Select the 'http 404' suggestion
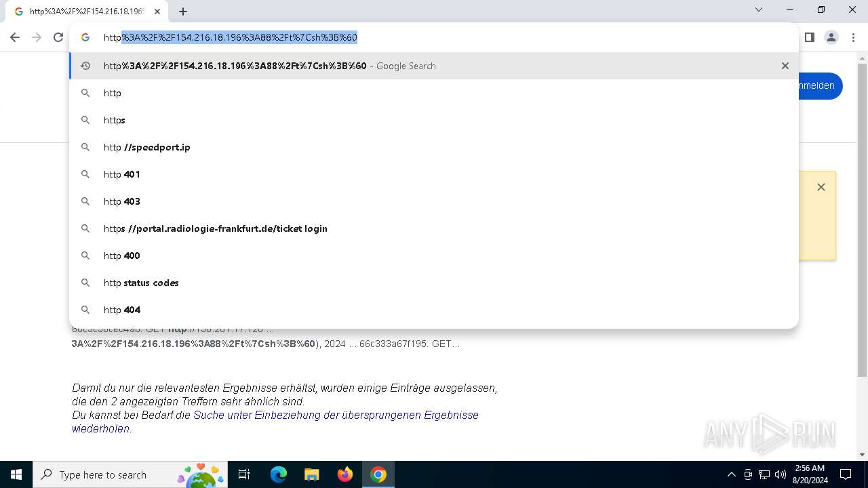Viewport: 868px width, 488px height. click(x=434, y=310)
